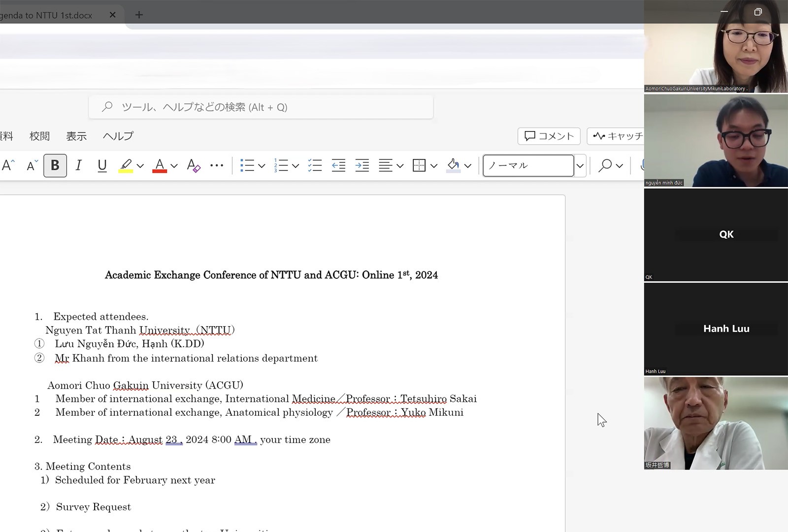Open the 表示 ribbon tab
788x532 pixels.
pos(76,136)
